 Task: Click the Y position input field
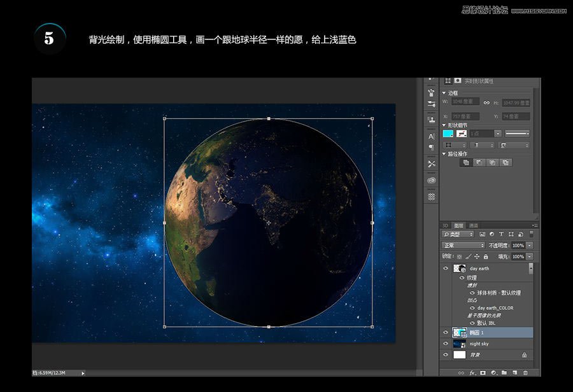pos(516,116)
